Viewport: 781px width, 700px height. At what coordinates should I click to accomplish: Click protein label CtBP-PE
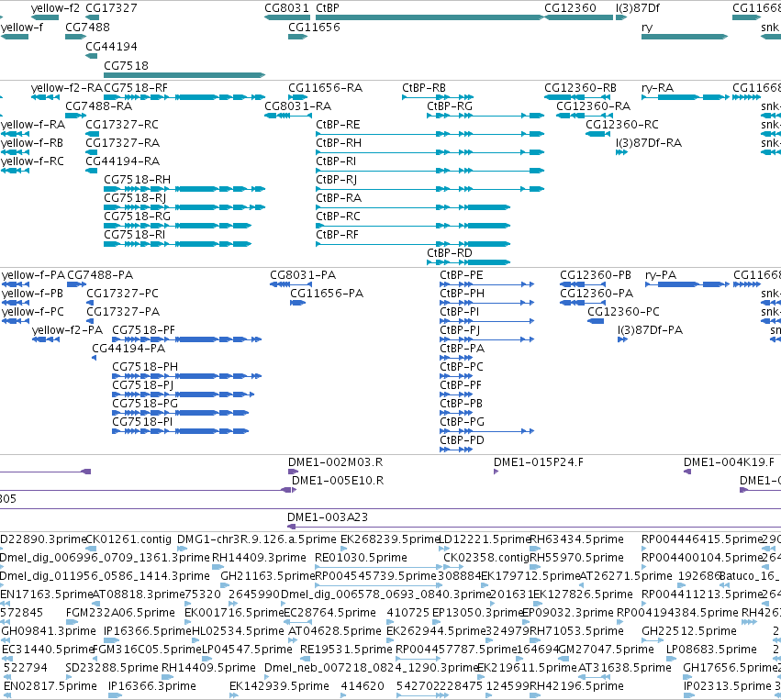462,275
